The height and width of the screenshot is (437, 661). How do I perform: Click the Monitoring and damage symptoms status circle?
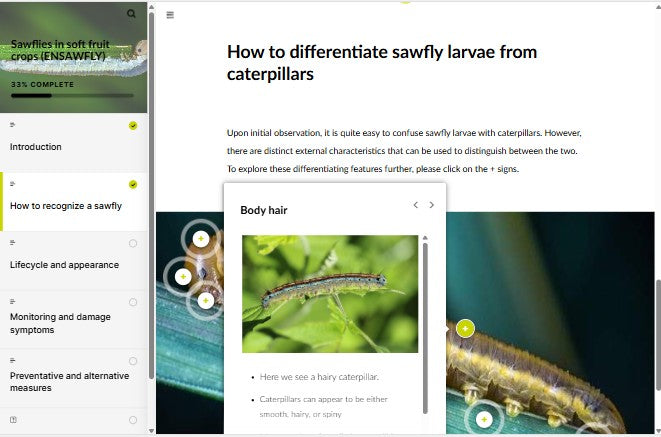[x=133, y=302]
